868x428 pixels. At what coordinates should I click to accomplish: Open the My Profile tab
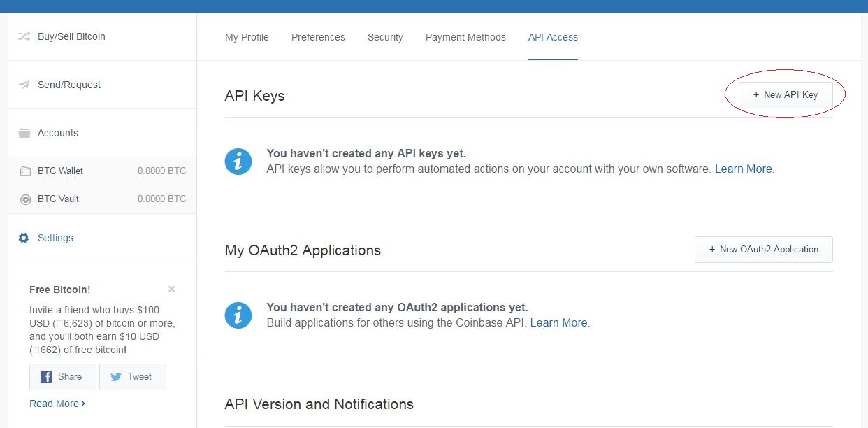(247, 37)
